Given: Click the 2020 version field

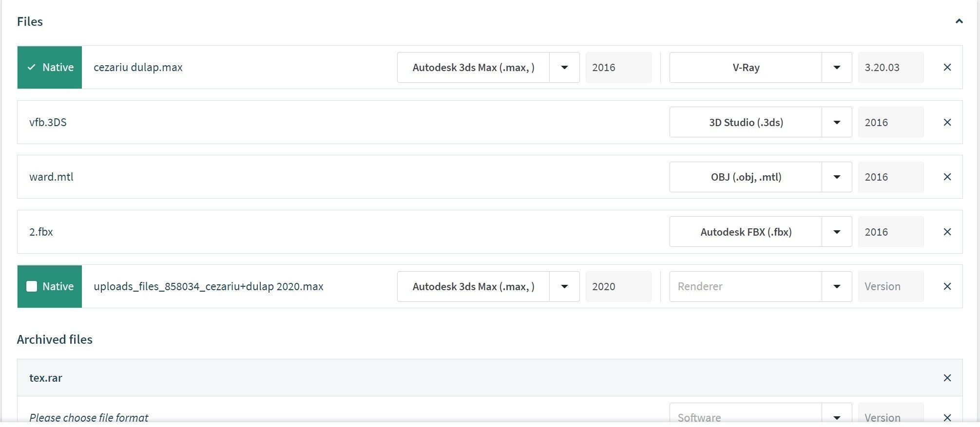Looking at the screenshot, I should (618, 286).
